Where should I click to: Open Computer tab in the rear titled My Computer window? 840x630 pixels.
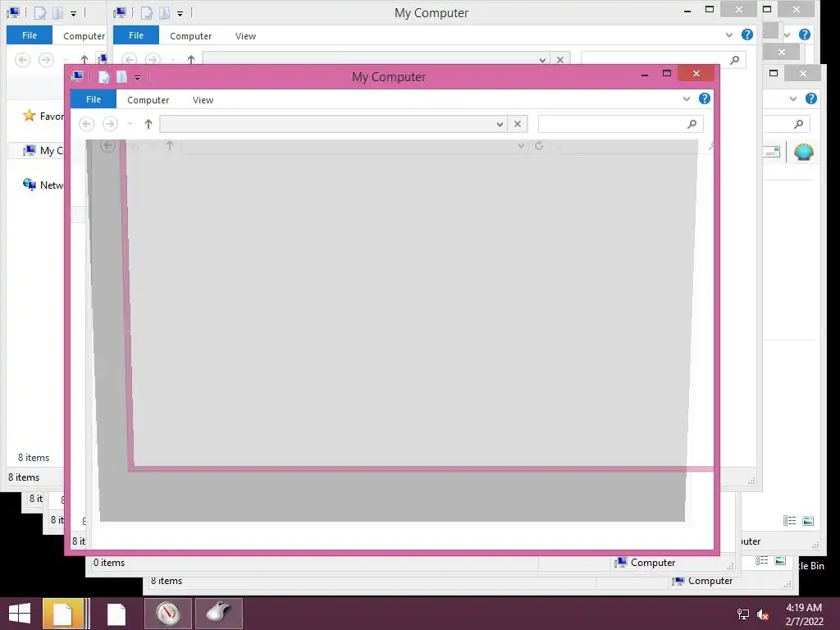(190, 36)
